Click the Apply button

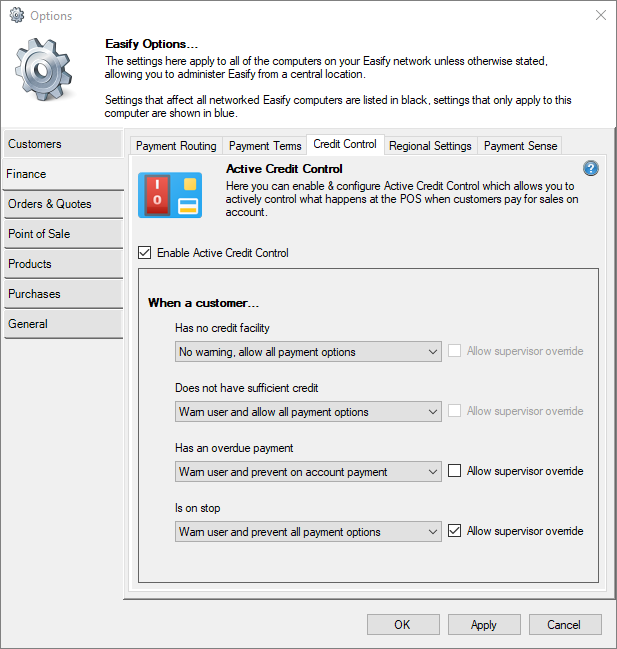(x=483, y=625)
